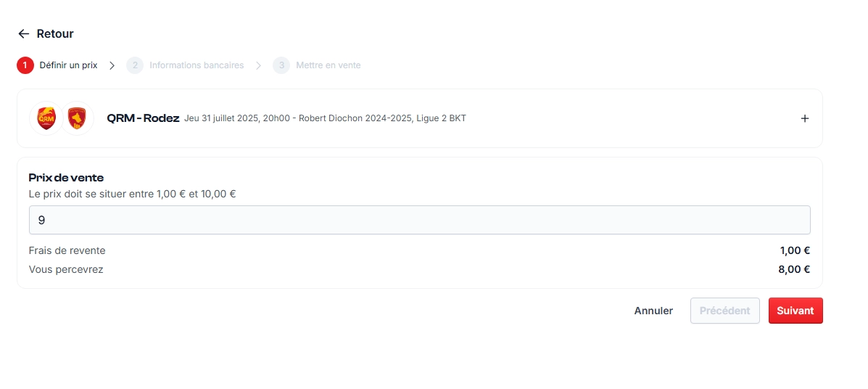Select step 3 number badge

[281, 65]
